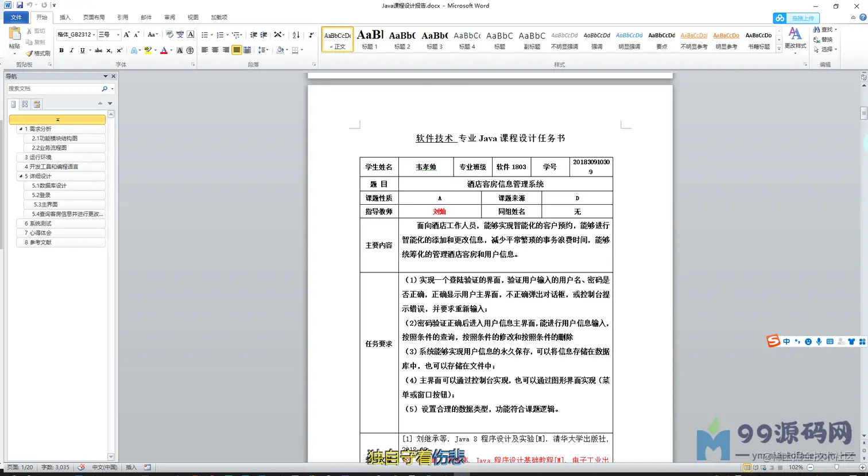Apply strikethrough (abc) formatting
The image size is (868, 476).
click(x=98, y=50)
